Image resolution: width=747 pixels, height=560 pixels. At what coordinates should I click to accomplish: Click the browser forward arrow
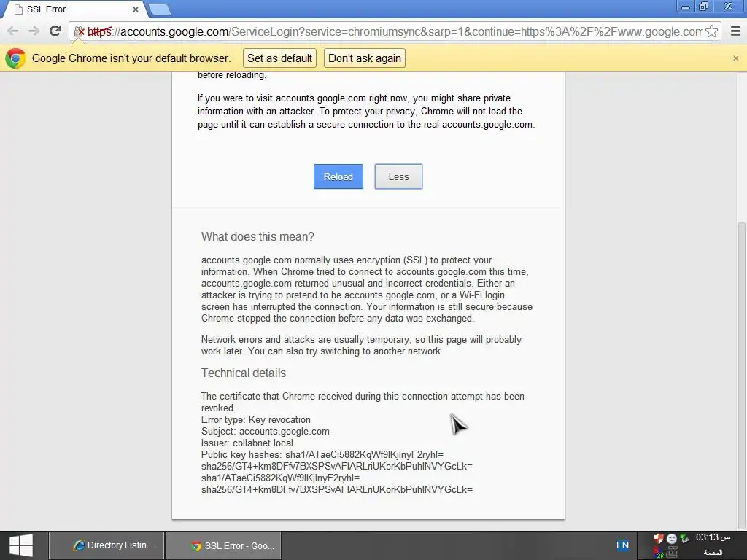click(x=34, y=31)
